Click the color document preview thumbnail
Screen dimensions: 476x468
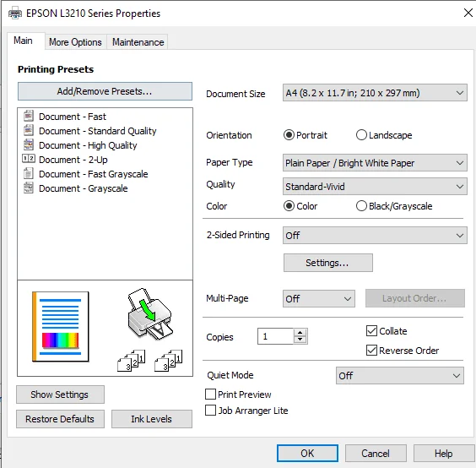coord(61,327)
